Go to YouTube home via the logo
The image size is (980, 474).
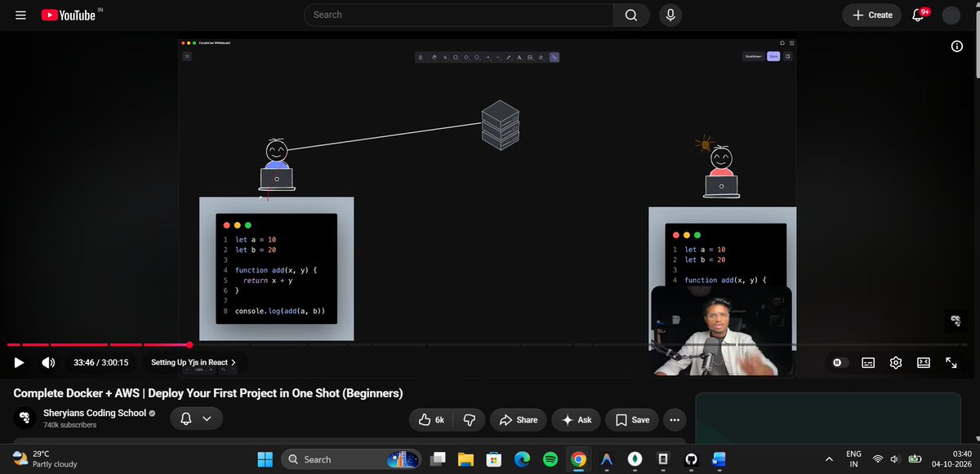(x=69, y=15)
